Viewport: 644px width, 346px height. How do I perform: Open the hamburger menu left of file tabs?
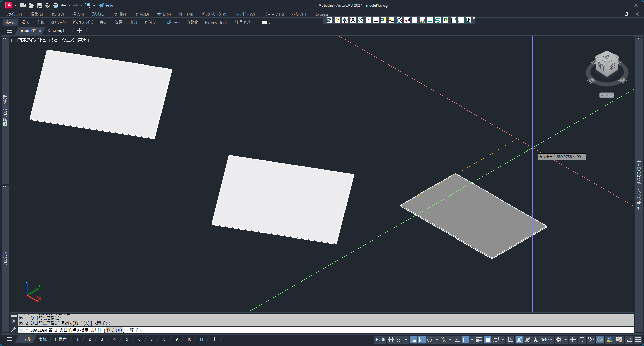[9, 31]
